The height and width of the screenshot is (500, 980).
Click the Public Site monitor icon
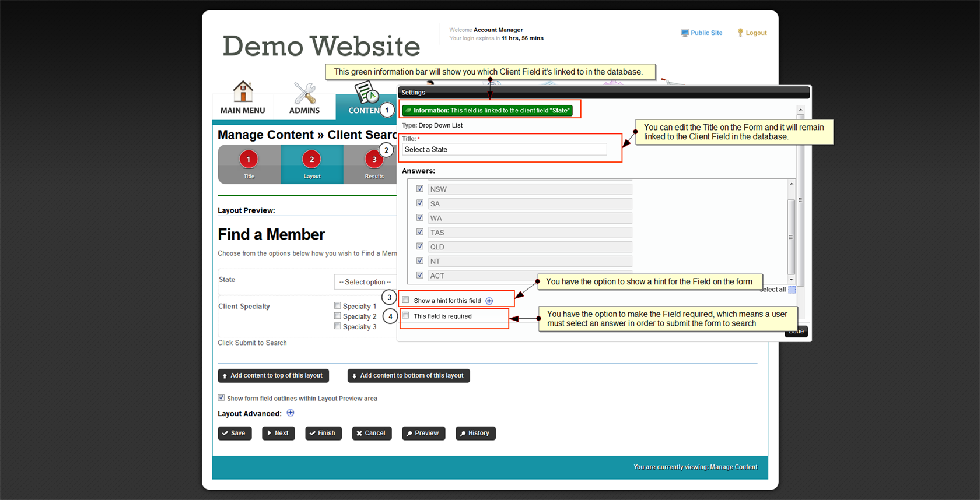(x=684, y=33)
